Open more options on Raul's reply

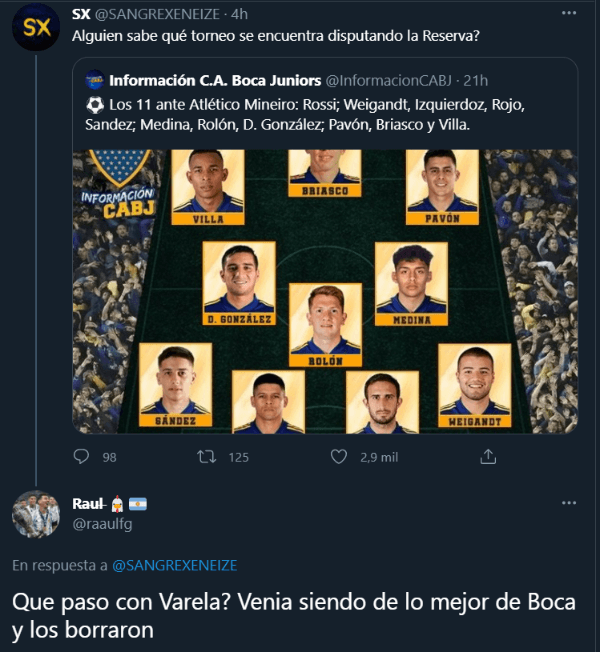[569, 503]
